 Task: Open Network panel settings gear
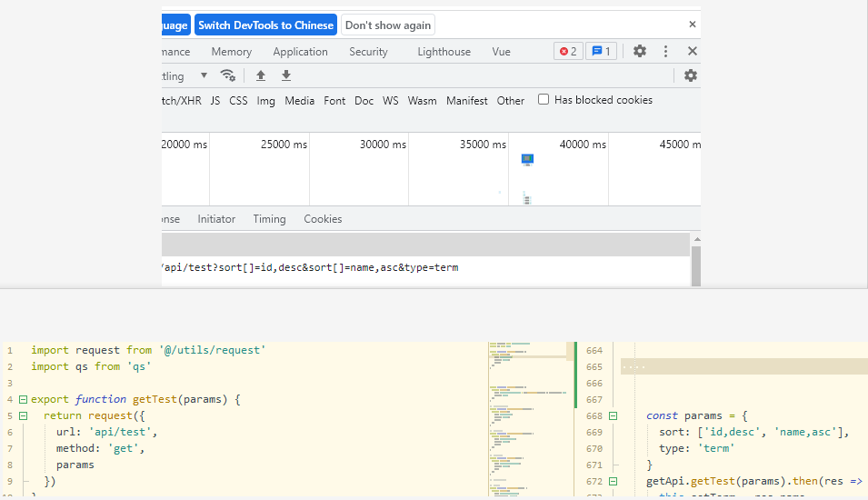[690, 75]
